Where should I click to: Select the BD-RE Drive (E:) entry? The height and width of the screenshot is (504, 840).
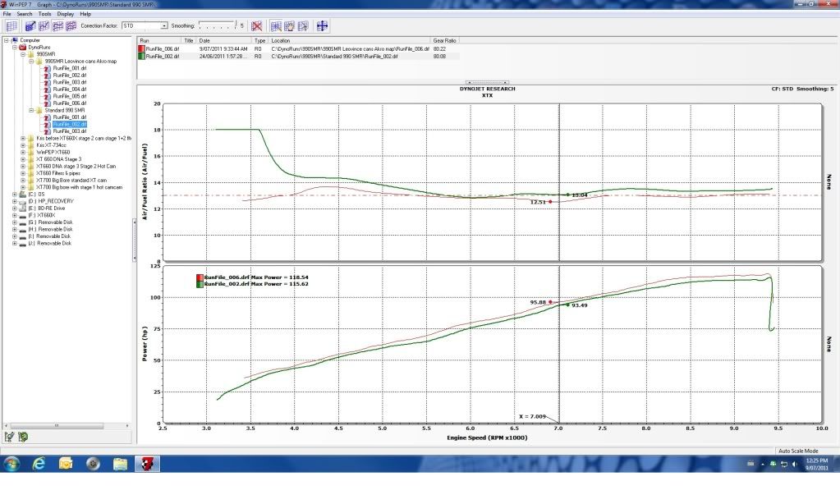tap(46, 208)
